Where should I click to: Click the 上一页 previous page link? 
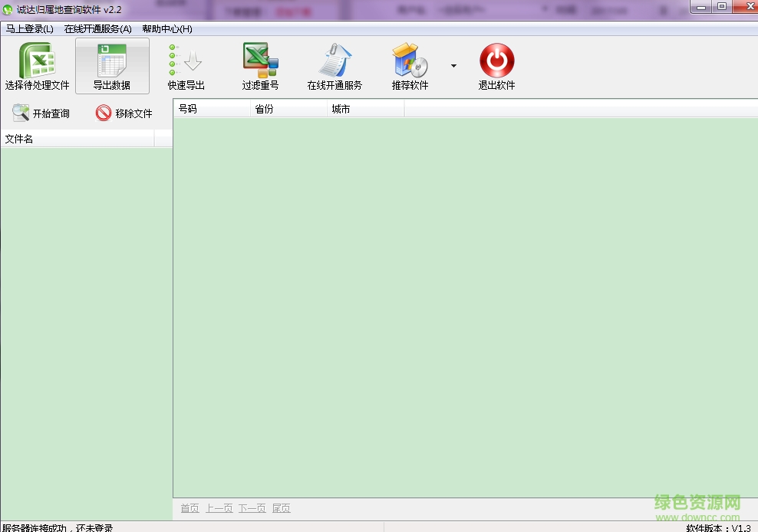[219, 508]
